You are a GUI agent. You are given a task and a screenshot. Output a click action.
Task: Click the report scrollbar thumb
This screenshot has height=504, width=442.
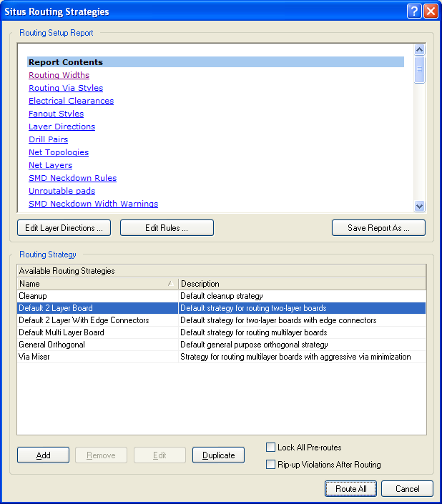419,69
